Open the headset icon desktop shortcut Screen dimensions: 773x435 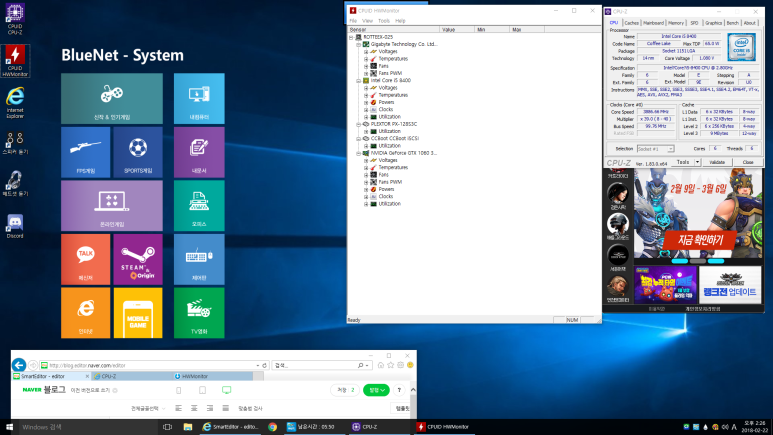pyautogui.click(x=15, y=184)
